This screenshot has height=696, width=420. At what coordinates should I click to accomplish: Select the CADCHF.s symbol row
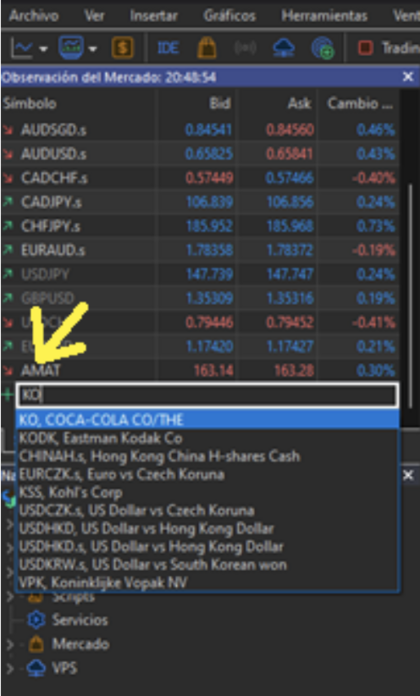click(x=200, y=178)
